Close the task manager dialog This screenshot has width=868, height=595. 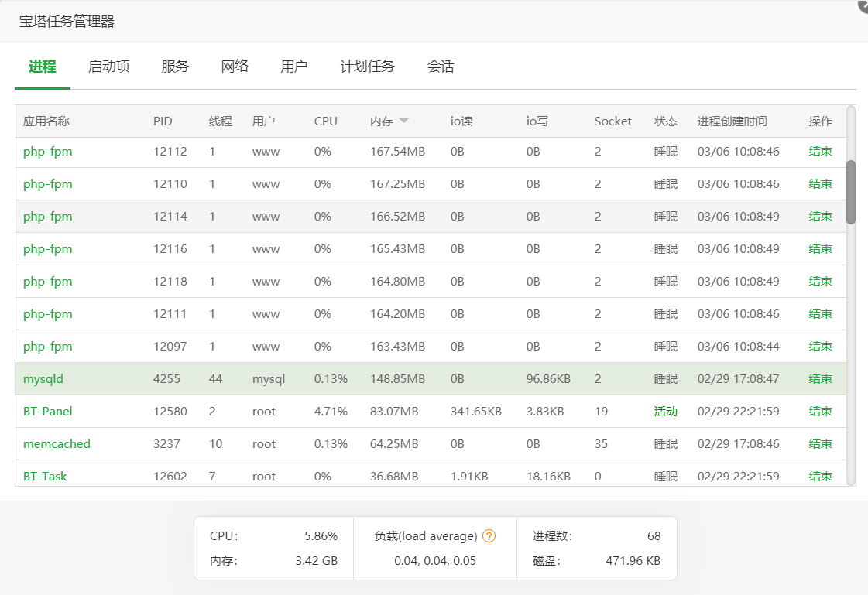point(862,5)
